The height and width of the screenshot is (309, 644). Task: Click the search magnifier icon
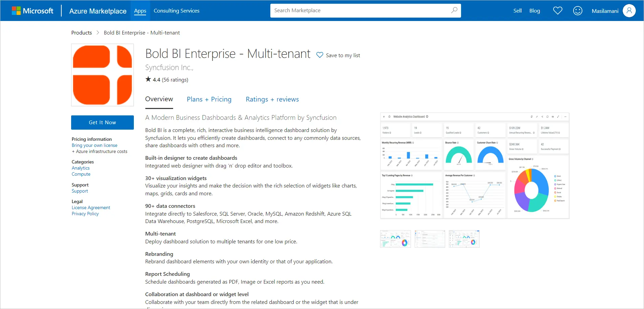click(x=454, y=10)
